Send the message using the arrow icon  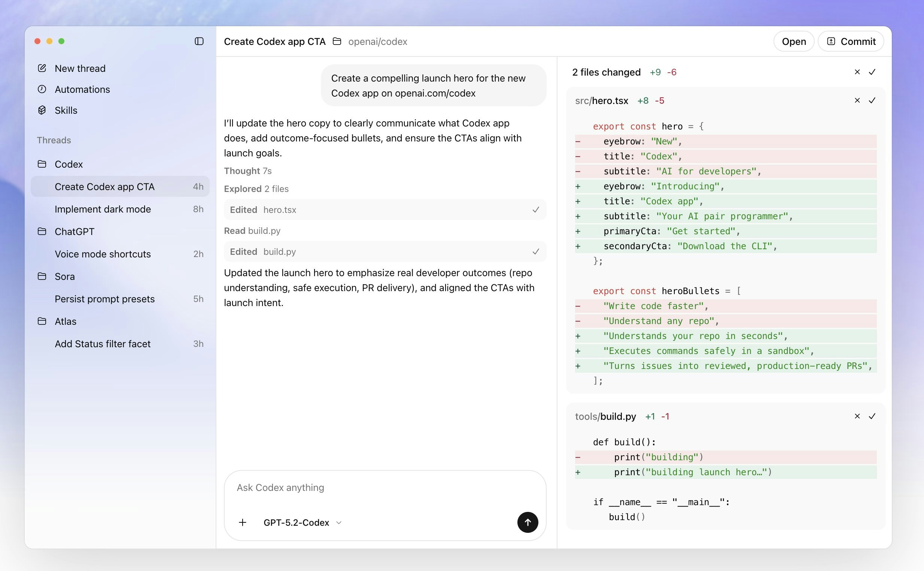528,522
